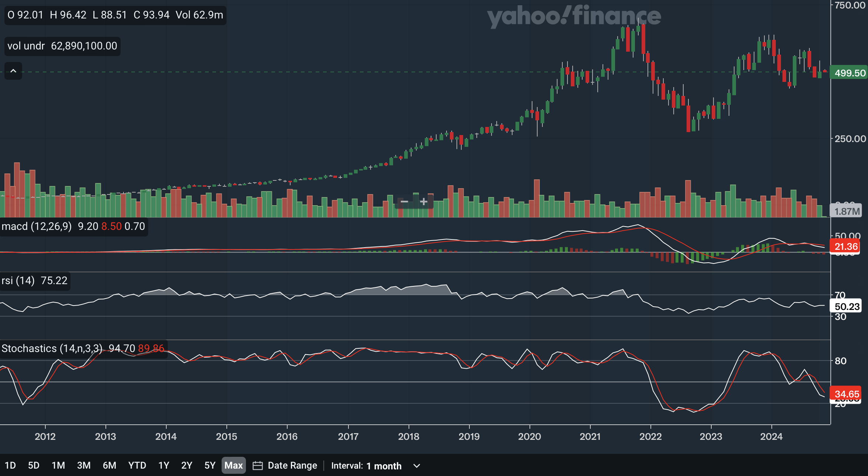Select the YTD range option
Viewport: 868px width, 476px height.
point(137,465)
